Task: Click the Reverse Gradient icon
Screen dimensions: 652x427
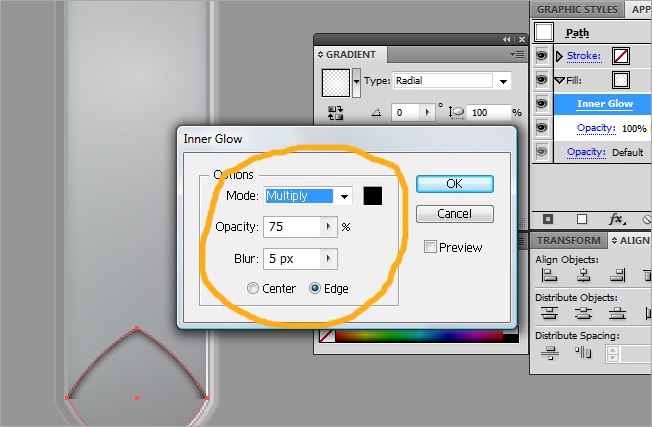Action: (336, 113)
